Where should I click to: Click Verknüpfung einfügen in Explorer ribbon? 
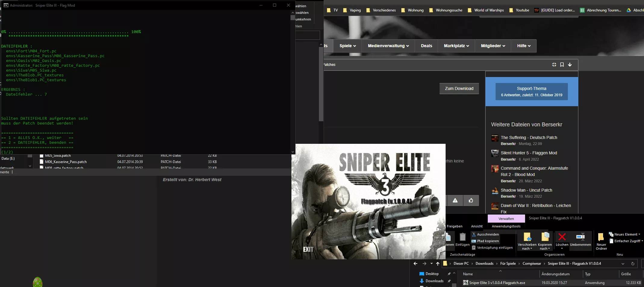coord(492,248)
